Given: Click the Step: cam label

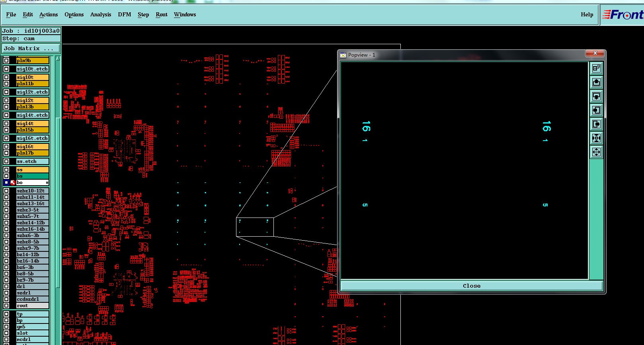Looking at the screenshot, I should click(x=31, y=39).
